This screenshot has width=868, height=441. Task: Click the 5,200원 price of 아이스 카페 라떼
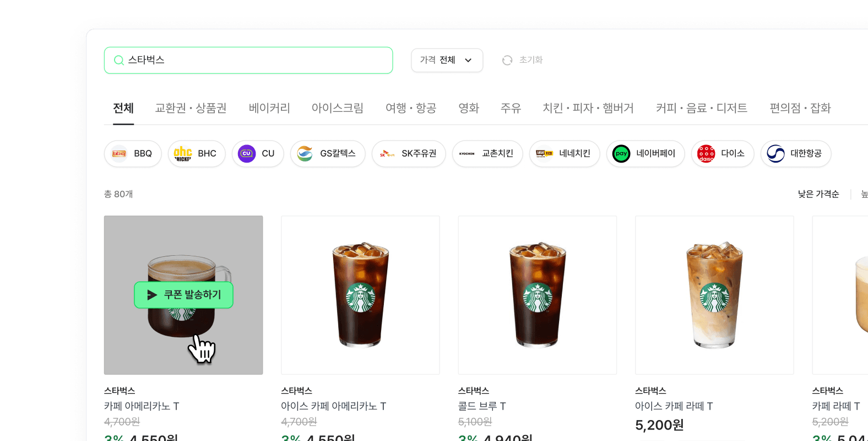click(659, 425)
